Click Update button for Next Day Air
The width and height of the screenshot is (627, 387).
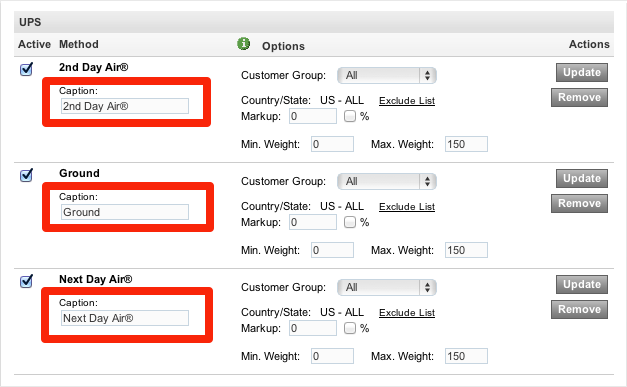tap(582, 284)
